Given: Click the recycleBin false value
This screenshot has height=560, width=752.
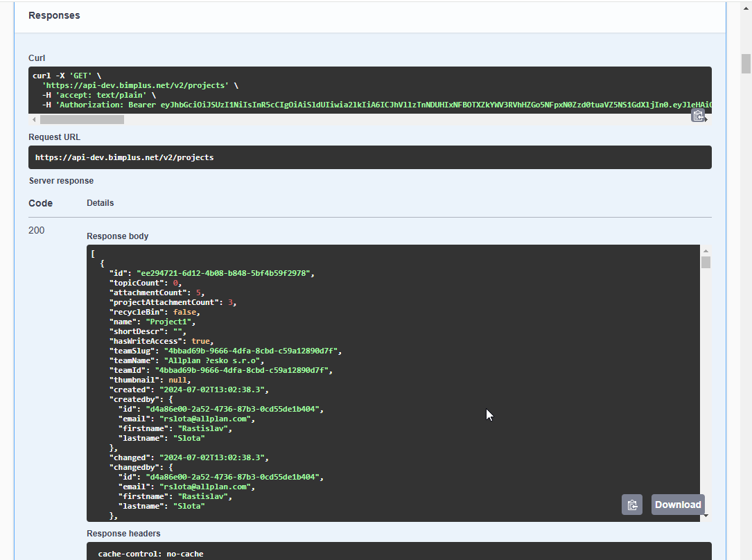Looking at the screenshot, I should (x=184, y=312).
